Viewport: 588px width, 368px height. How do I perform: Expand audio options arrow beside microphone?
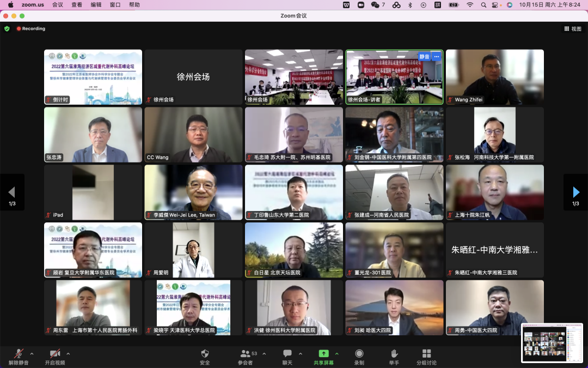32,353
